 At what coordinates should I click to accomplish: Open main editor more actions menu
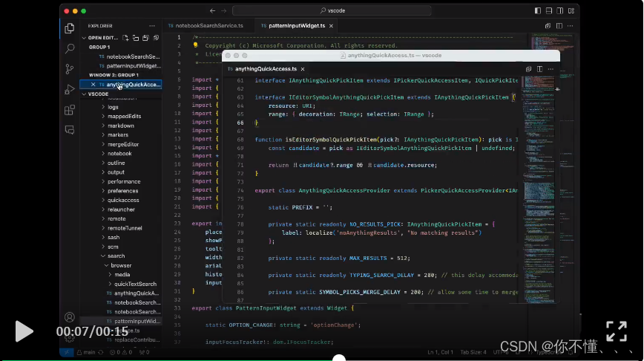(570, 25)
